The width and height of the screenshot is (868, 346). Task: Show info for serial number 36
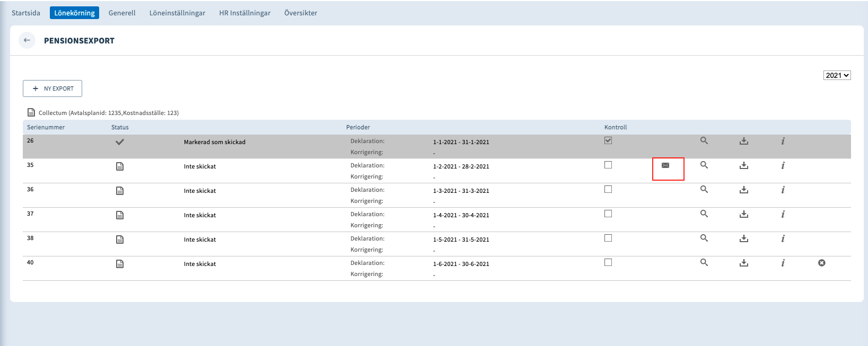[x=783, y=190]
